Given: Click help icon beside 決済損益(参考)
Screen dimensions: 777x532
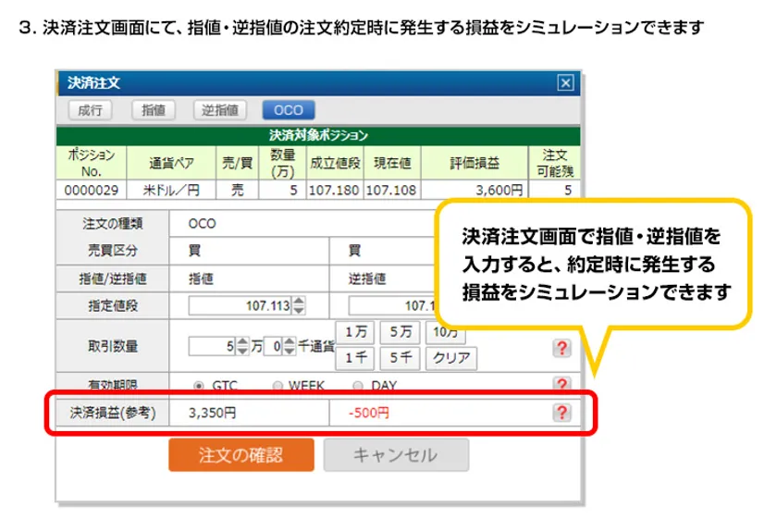Looking at the screenshot, I should (x=561, y=413).
